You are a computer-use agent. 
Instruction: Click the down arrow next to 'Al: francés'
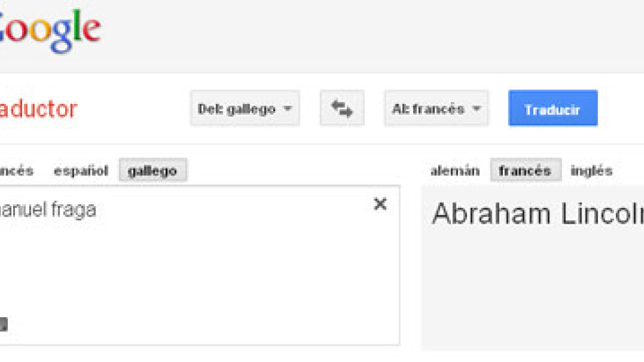pos(476,109)
